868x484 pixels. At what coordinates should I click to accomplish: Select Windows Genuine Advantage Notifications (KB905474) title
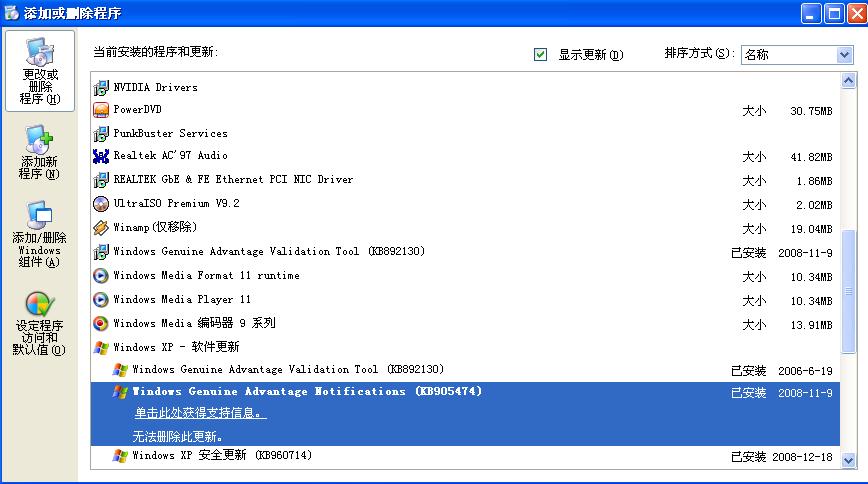[x=307, y=392]
